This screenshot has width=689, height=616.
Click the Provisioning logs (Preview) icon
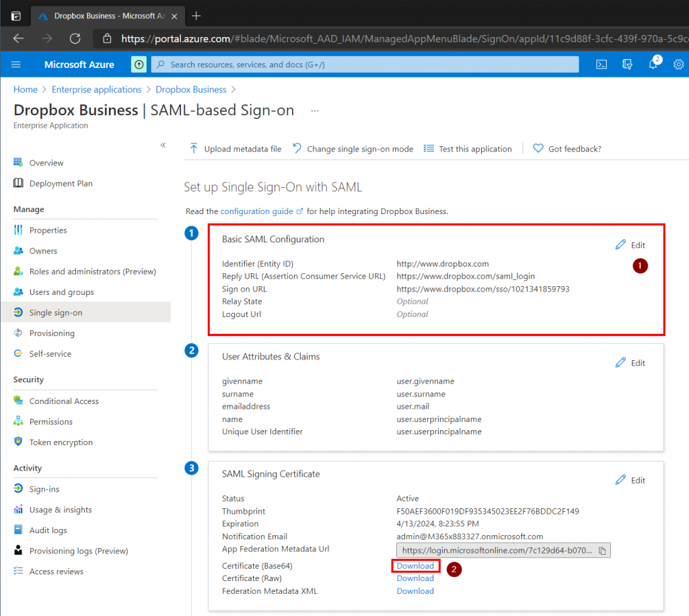coord(18,550)
